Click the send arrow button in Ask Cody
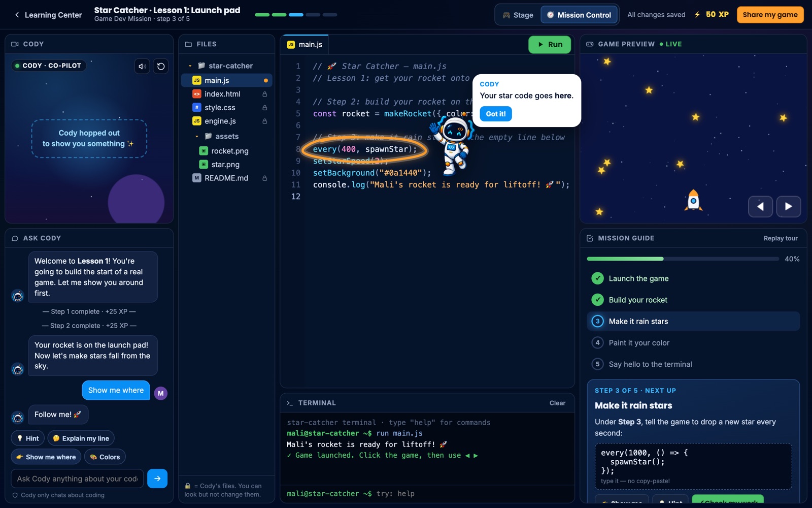Image resolution: width=812 pixels, height=508 pixels. point(157,479)
